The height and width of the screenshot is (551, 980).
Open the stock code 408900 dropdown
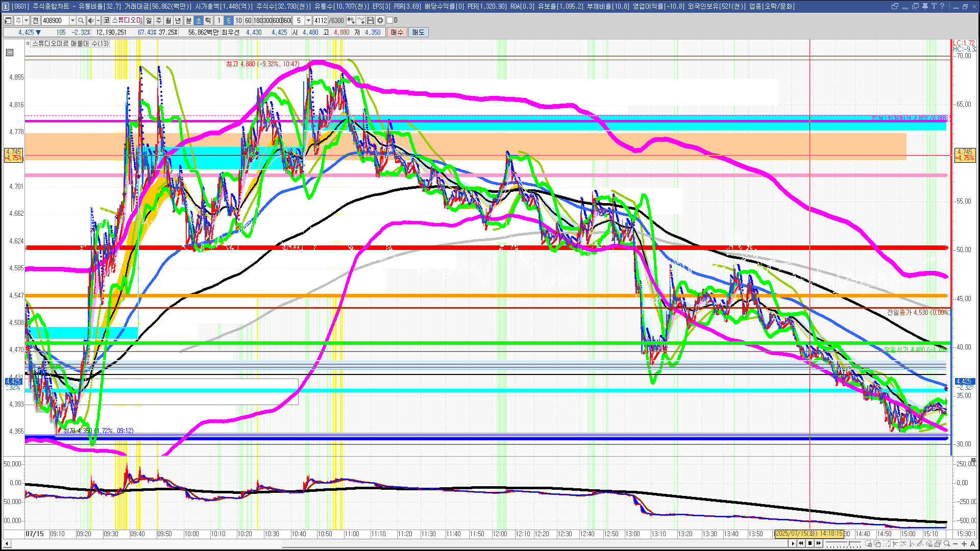[x=72, y=20]
